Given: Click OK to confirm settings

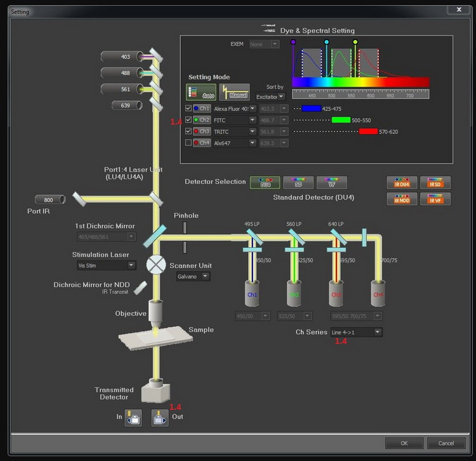Looking at the screenshot, I should 404,443.
